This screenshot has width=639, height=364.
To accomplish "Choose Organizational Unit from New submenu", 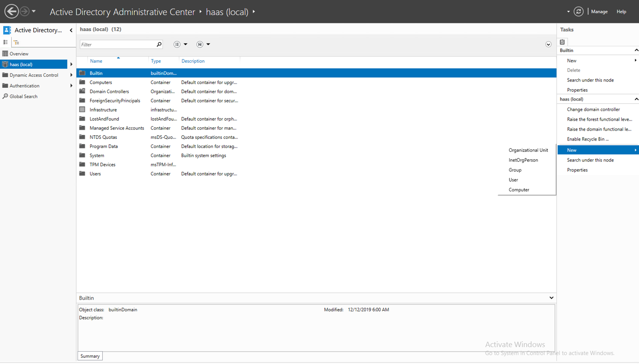I will click(528, 150).
